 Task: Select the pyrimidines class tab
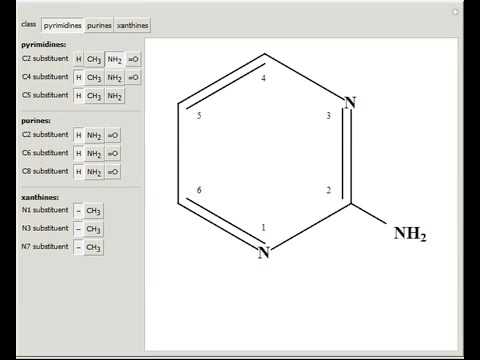(62, 25)
